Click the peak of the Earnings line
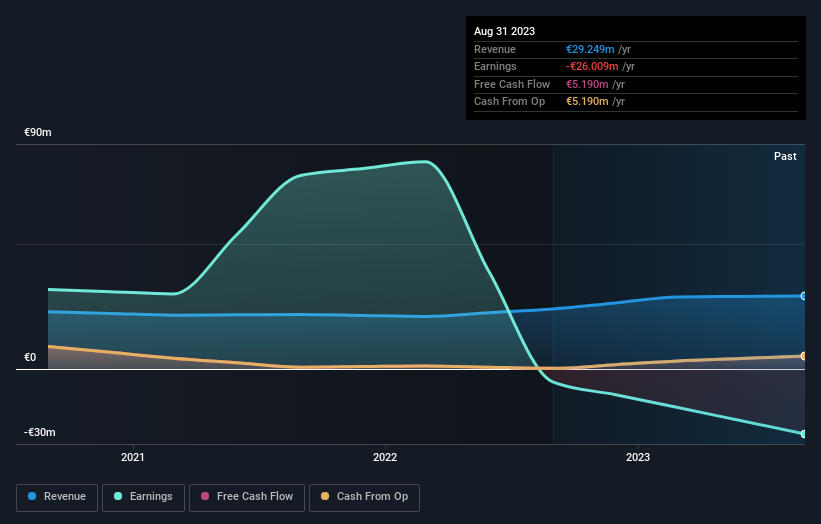 427,162
